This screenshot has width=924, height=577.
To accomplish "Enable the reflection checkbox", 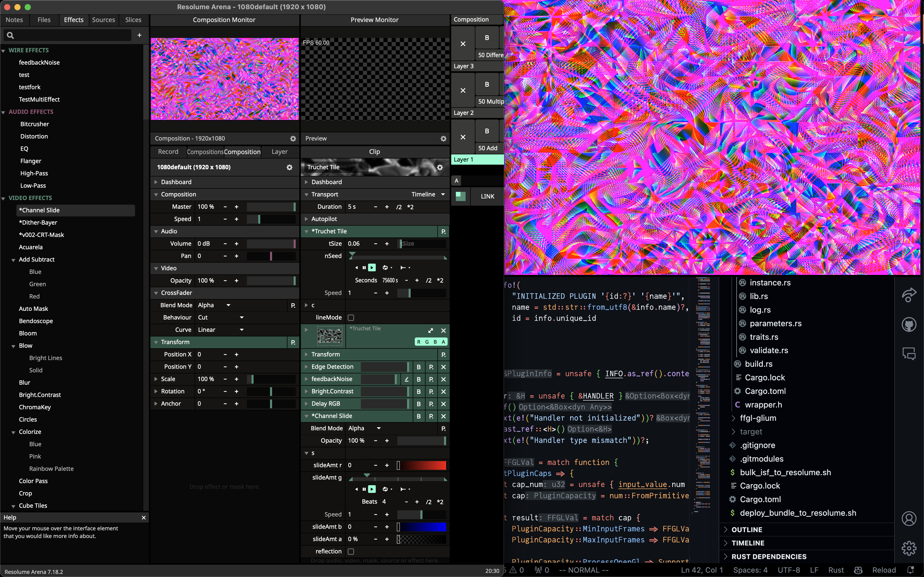I will pyautogui.click(x=351, y=551).
